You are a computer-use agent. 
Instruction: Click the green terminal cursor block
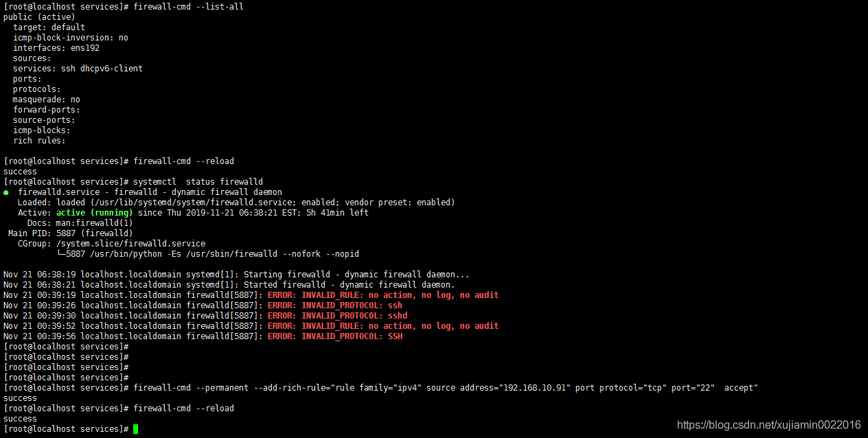tap(135, 429)
